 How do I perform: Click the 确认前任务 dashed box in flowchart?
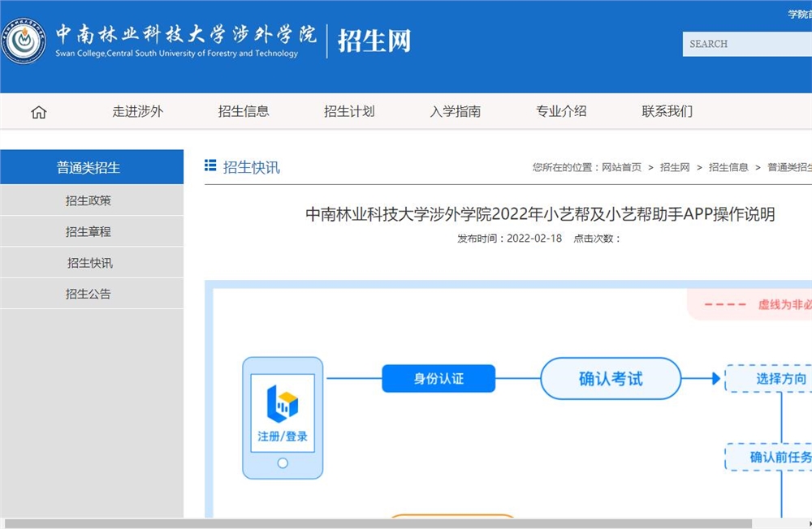769,457
